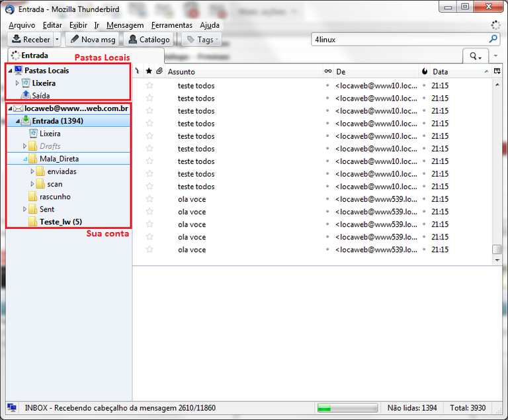Select the locaweb@www...web.com.br account
508x420 pixels.
[x=68, y=108]
